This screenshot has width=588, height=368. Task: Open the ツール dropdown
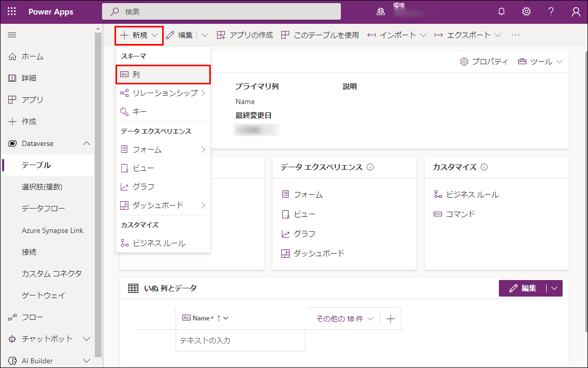[x=540, y=62]
